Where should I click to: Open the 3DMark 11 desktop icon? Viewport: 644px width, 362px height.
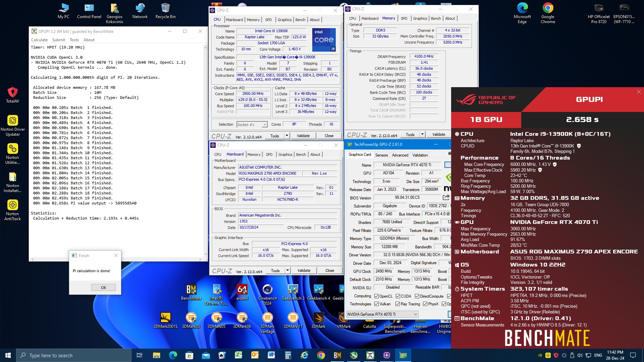point(293,320)
